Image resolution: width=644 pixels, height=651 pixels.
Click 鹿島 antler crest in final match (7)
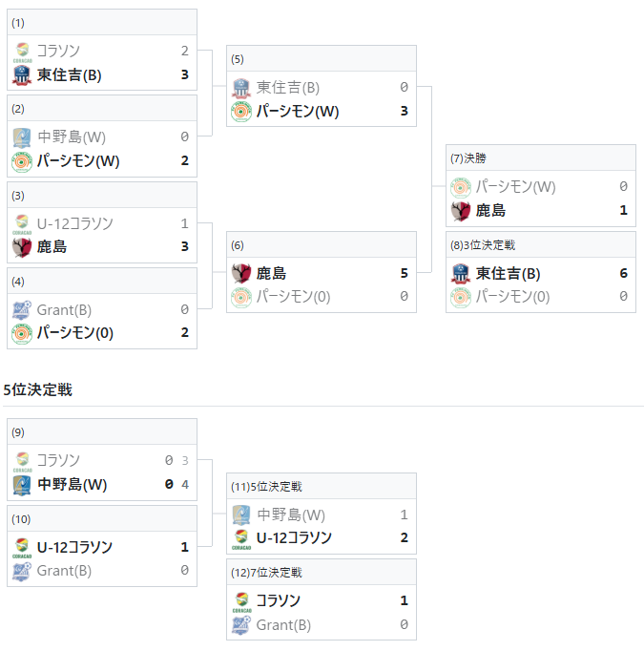click(461, 211)
